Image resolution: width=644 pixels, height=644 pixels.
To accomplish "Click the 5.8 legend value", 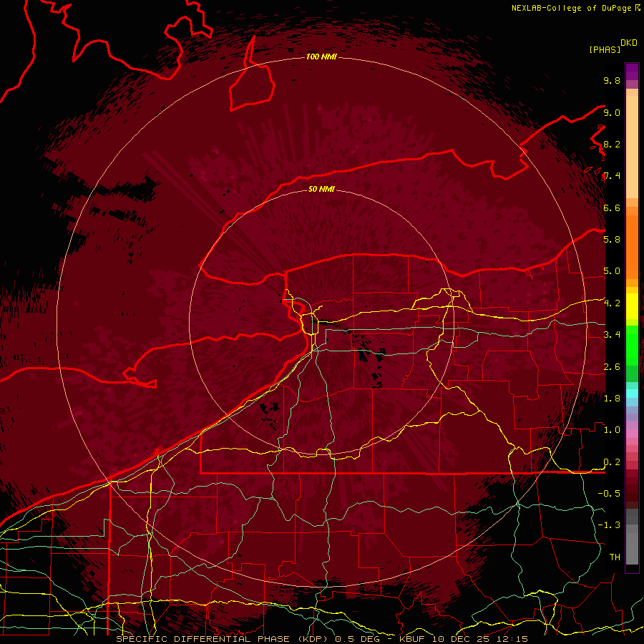I will (x=612, y=239).
